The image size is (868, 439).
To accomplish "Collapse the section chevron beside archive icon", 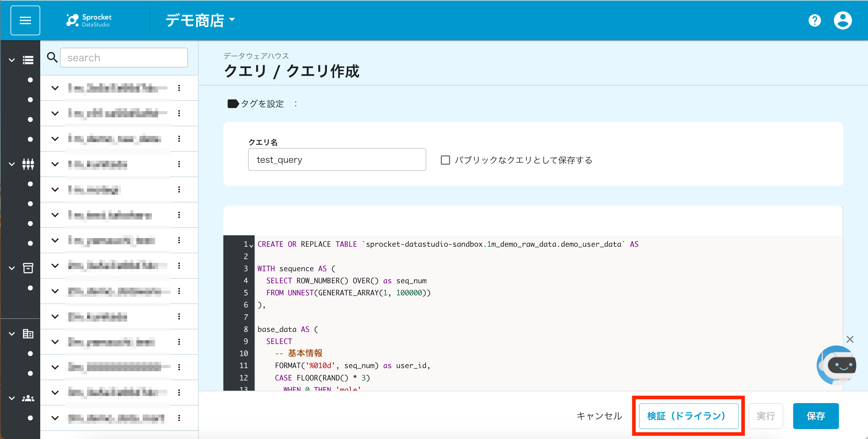I will coord(12,268).
